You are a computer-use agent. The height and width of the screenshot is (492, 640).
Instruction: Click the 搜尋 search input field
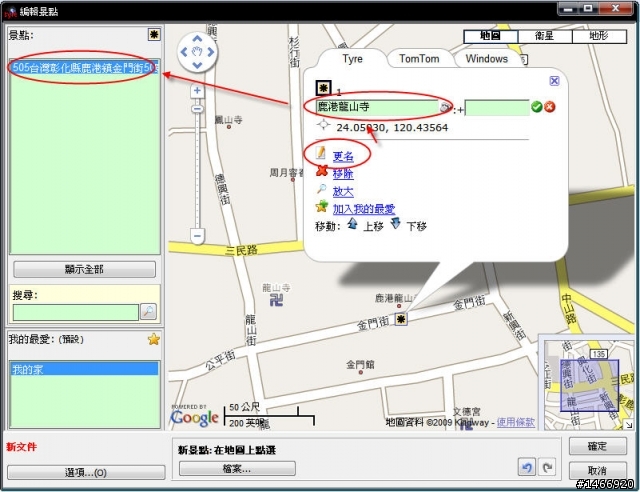76,313
